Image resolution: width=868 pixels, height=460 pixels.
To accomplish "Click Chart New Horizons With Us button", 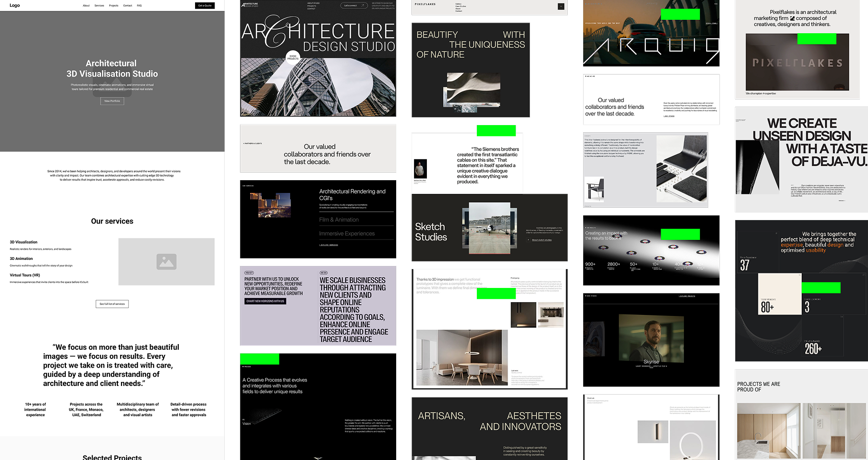I will [265, 301].
